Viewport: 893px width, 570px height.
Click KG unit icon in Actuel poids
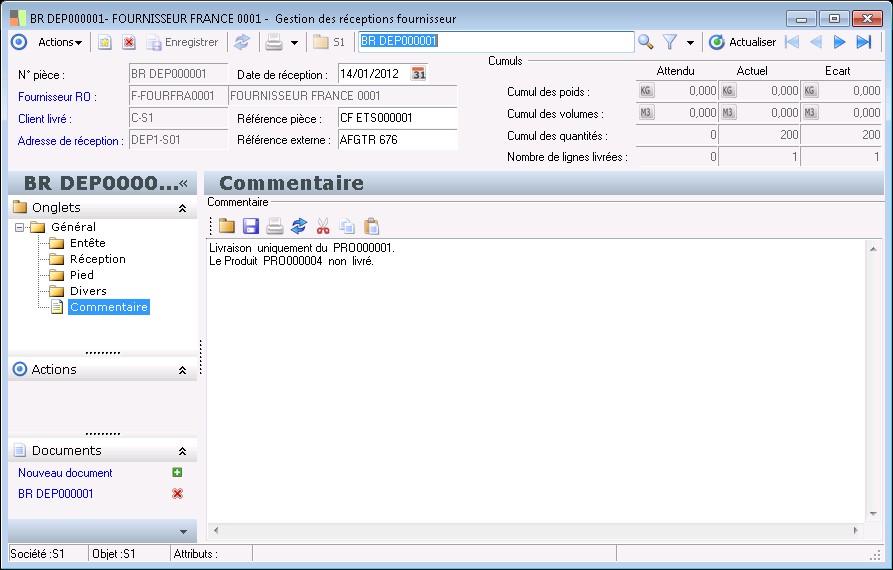[728, 91]
